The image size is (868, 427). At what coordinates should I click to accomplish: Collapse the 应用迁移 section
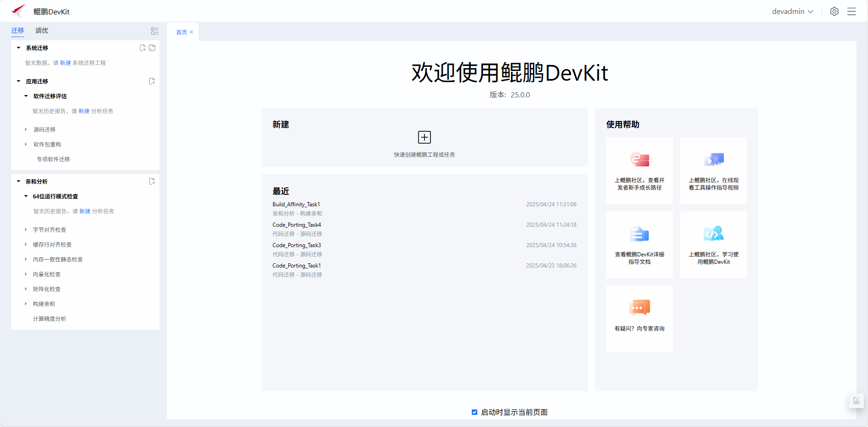(x=19, y=81)
